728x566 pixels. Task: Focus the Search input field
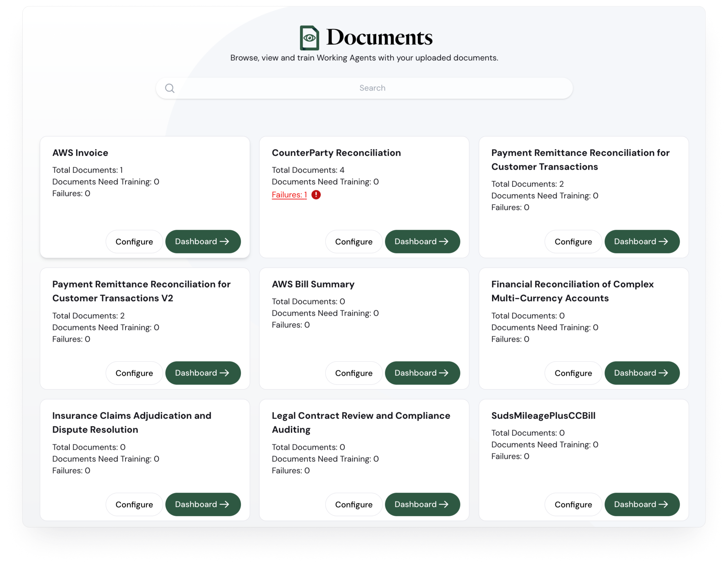(x=364, y=88)
